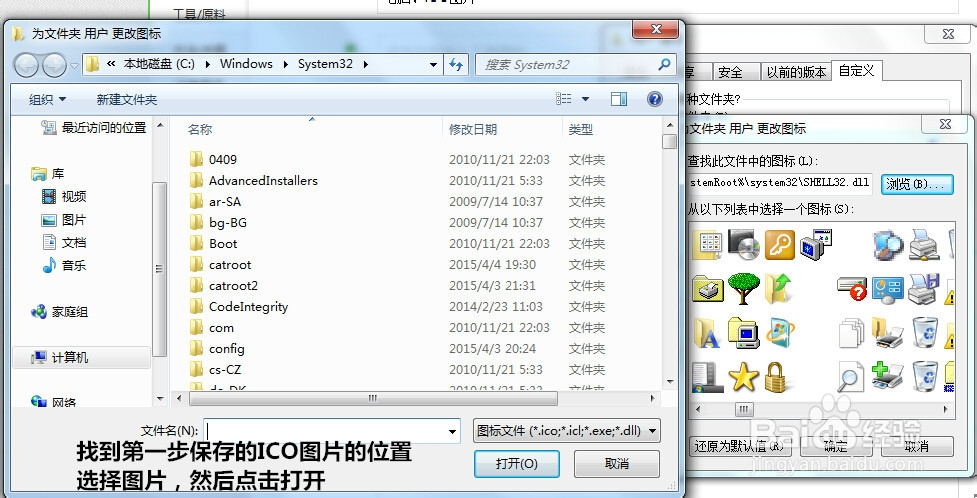Screen dimensions: 977x498
Task: Click the search magnifier icon
Action: (x=664, y=64)
